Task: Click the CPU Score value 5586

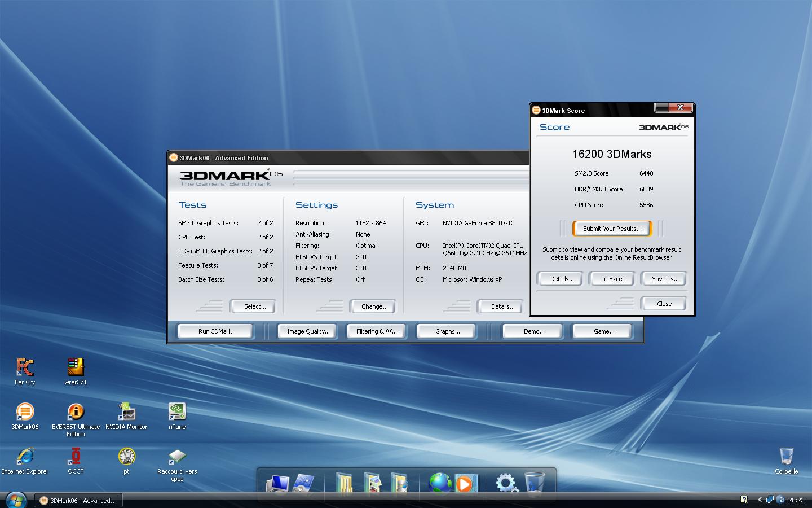Action: [x=646, y=205]
